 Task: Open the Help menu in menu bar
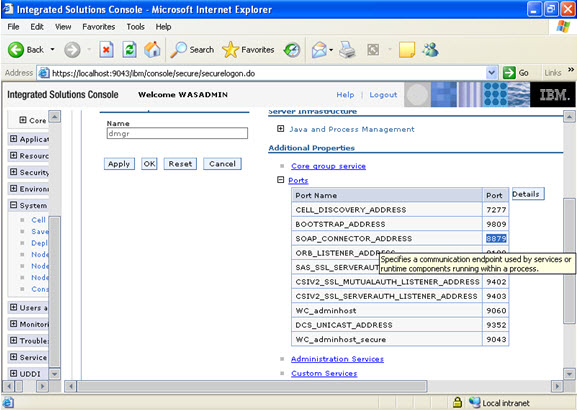pyautogui.click(x=163, y=27)
